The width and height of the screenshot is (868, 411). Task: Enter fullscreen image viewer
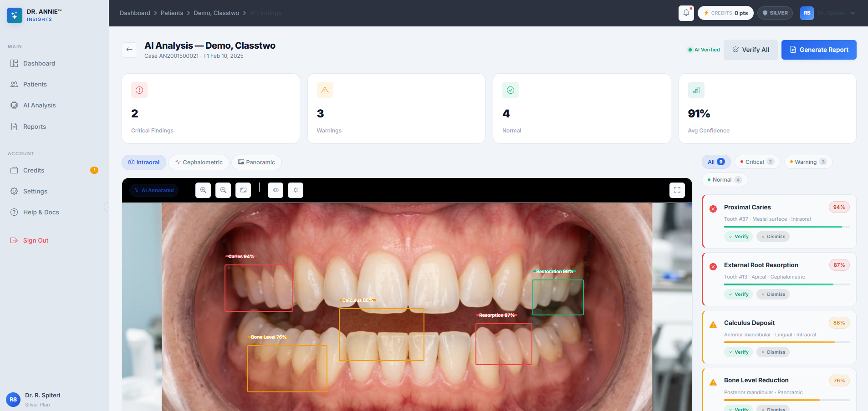(677, 190)
